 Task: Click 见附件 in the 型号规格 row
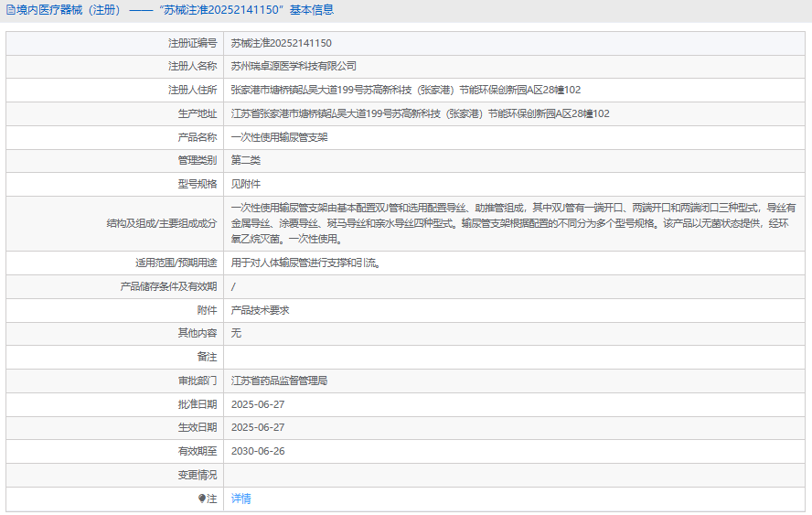(x=245, y=184)
